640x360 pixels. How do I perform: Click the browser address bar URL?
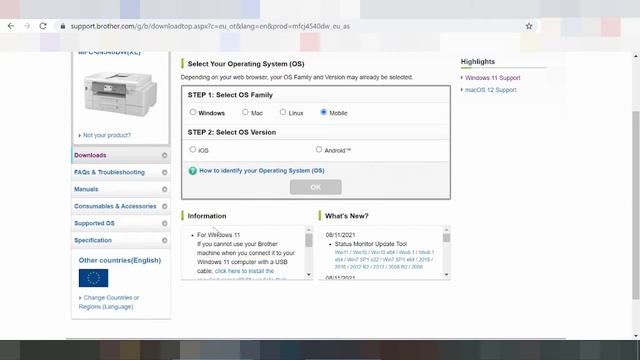click(x=210, y=26)
